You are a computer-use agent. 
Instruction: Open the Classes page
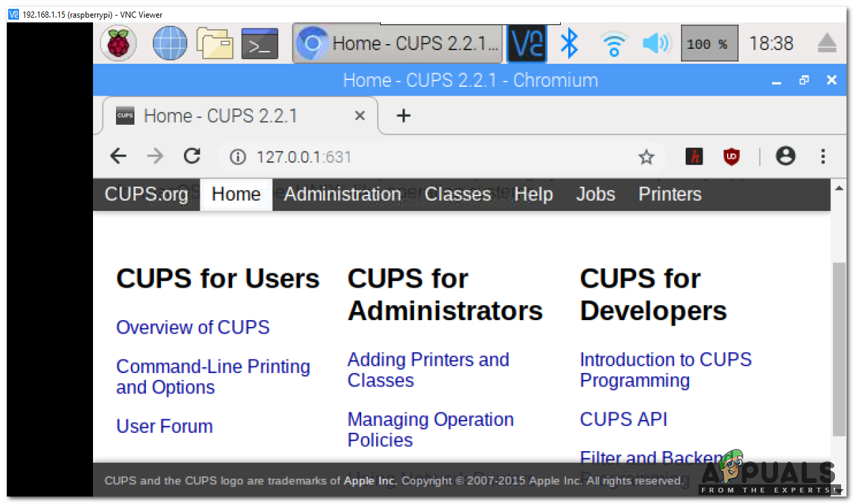coord(458,195)
